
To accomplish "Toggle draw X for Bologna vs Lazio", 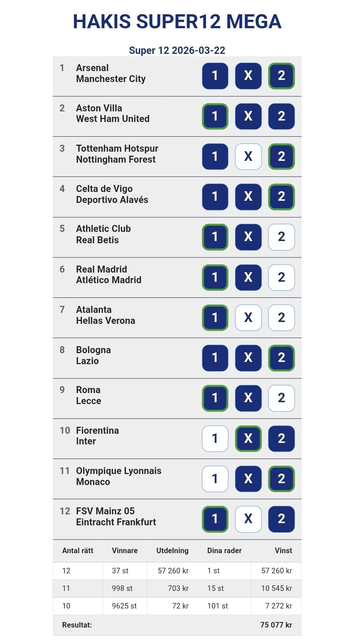I will [248, 358].
